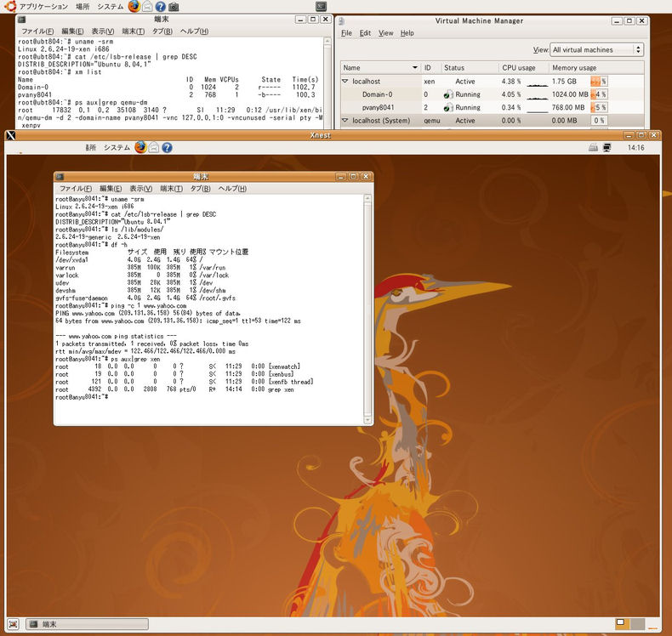The height and width of the screenshot is (636, 672).
Task: Click the X icon in the Xnest title bar
Action: (x=11, y=135)
